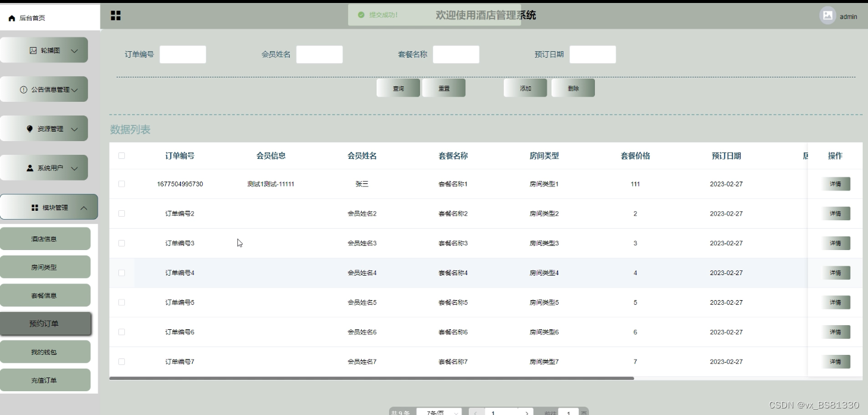Click the 预订日期 column header
Screen dimensions: 868x415
tap(726, 156)
